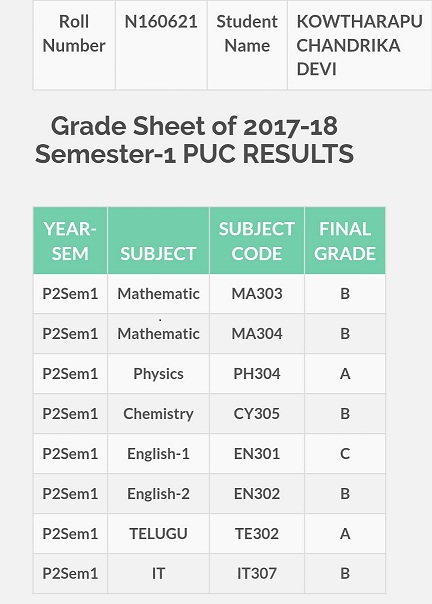
Task: Click the IT307 subject code cell
Action: tap(257, 574)
